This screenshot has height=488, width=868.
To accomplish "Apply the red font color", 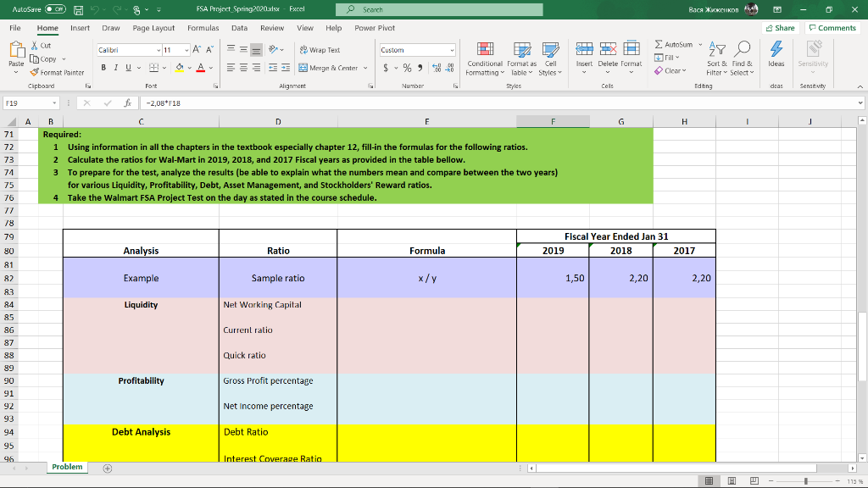I will click(x=201, y=68).
